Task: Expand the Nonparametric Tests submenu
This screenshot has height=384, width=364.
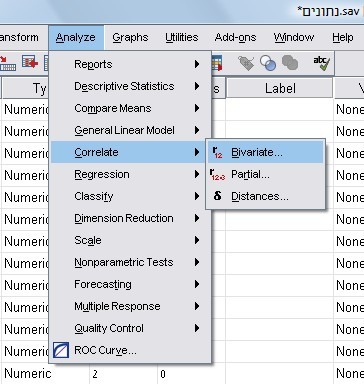Action: (x=131, y=262)
